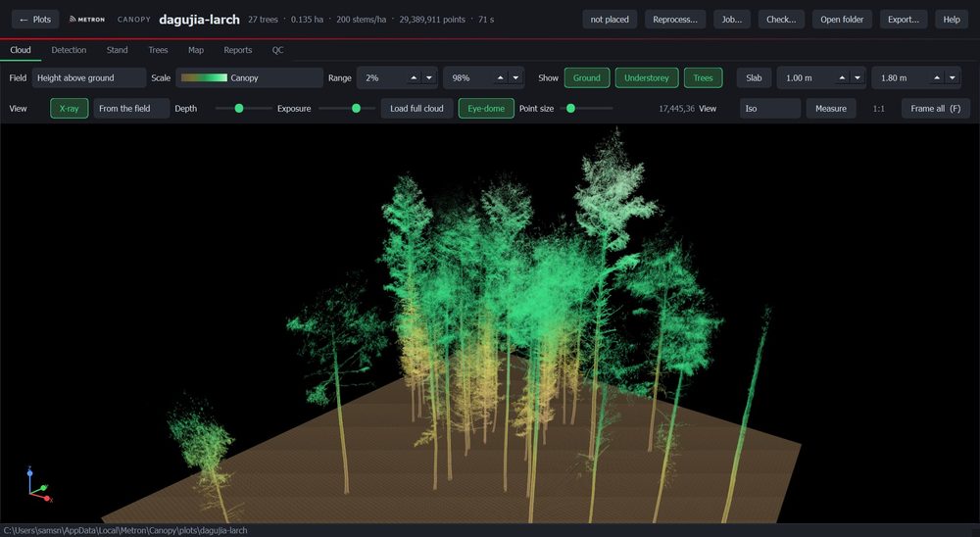Viewport: 980px width, 537px height.
Task: Click the 17,445,36 coordinate readout
Action: (x=677, y=108)
